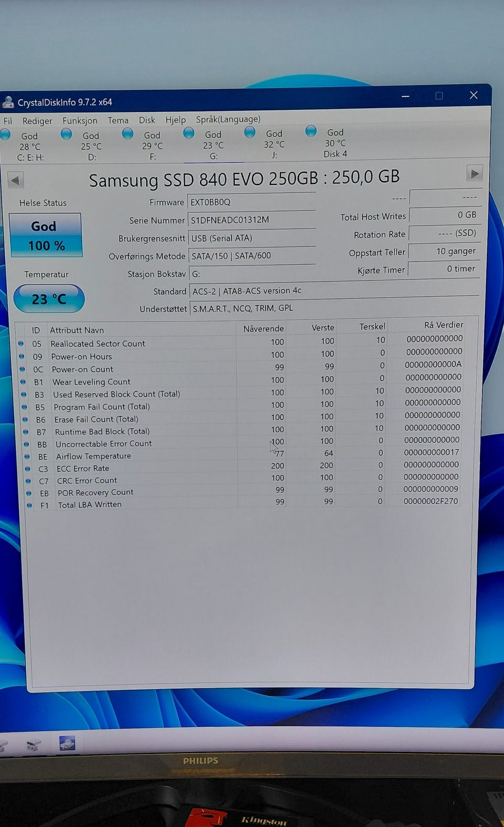The width and height of the screenshot is (504, 827).
Task: Click the raw value 00000002F270
Action: coord(430,501)
